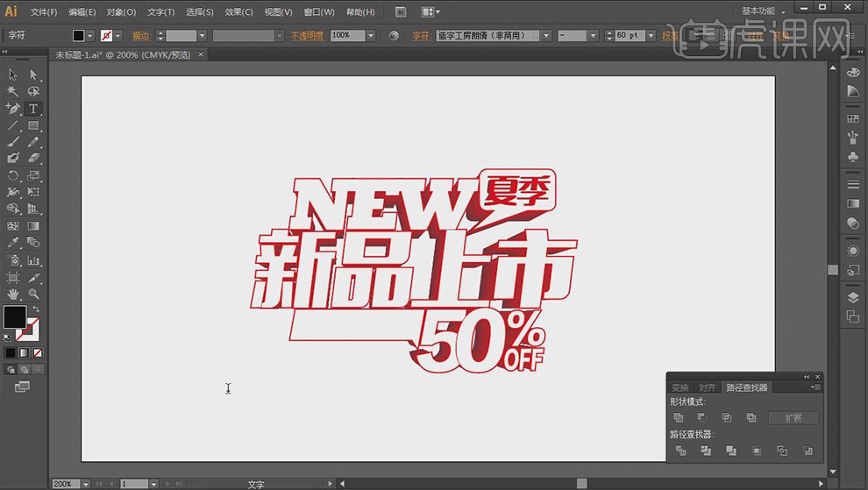The width and height of the screenshot is (868, 490).
Task: Activate the Hand tool
Action: [13, 295]
